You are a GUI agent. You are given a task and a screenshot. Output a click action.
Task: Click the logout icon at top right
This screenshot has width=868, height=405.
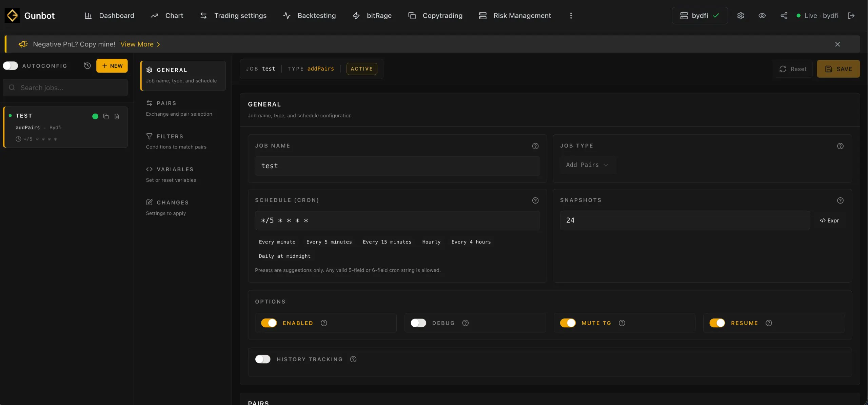851,16
